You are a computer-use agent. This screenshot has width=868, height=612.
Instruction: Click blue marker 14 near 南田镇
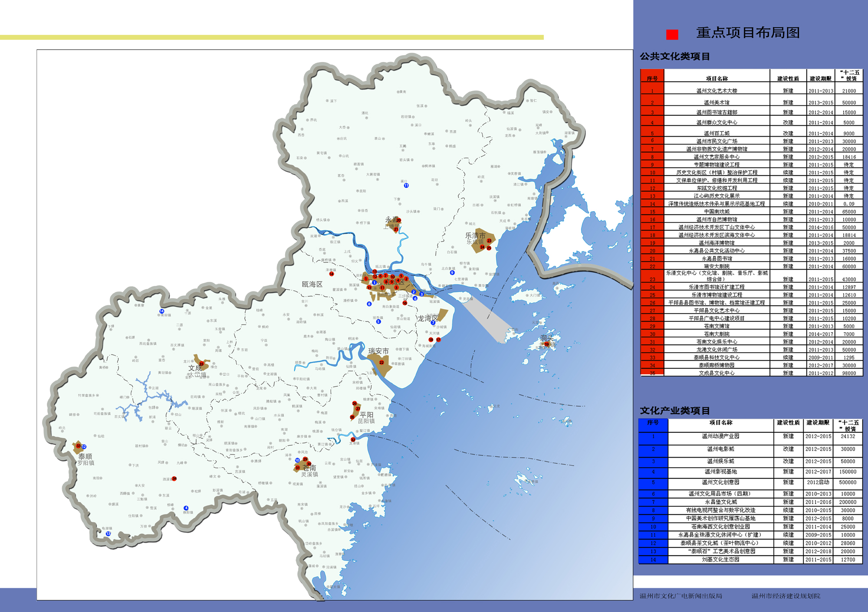coord(162,311)
